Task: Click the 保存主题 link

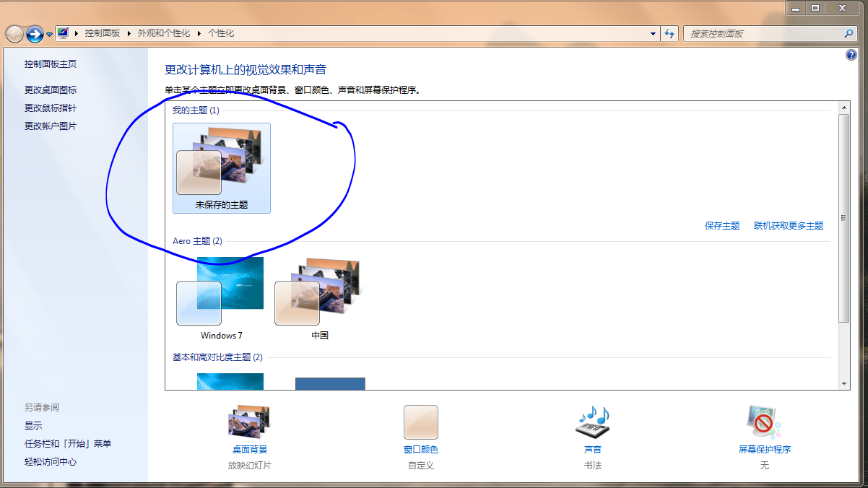Action: coord(722,226)
